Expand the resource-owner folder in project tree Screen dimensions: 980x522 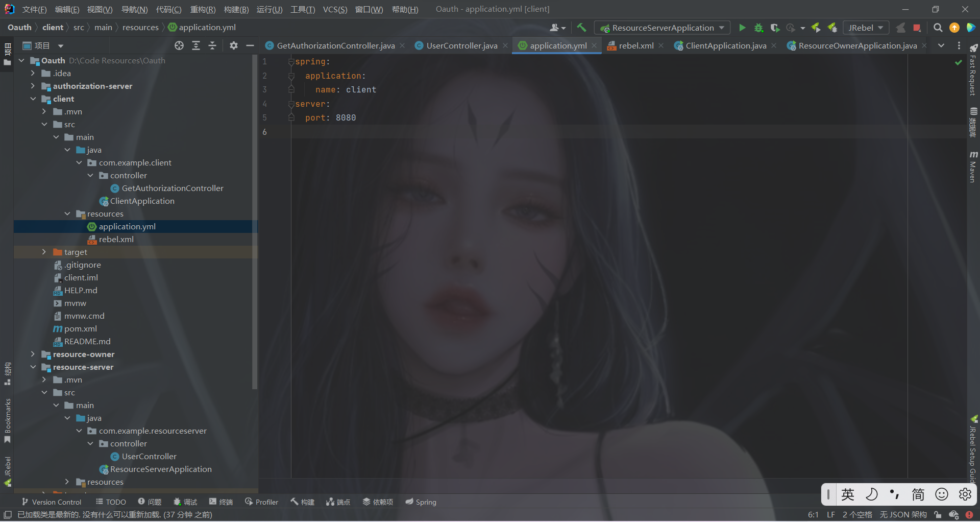pos(33,354)
